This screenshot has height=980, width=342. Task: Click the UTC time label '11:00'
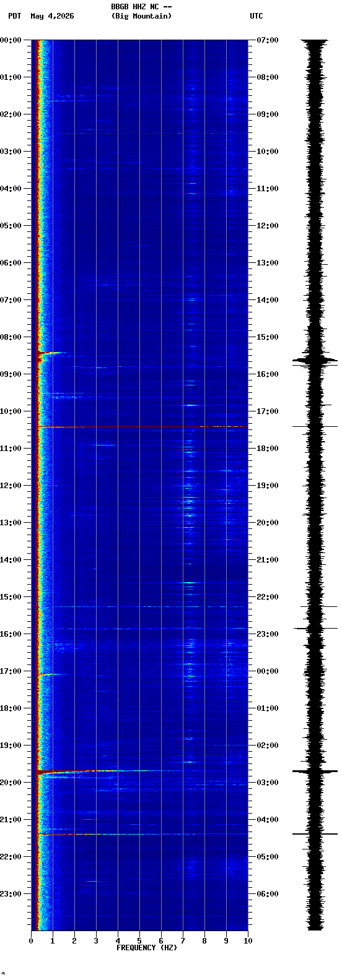pyautogui.click(x=268, y=189)
